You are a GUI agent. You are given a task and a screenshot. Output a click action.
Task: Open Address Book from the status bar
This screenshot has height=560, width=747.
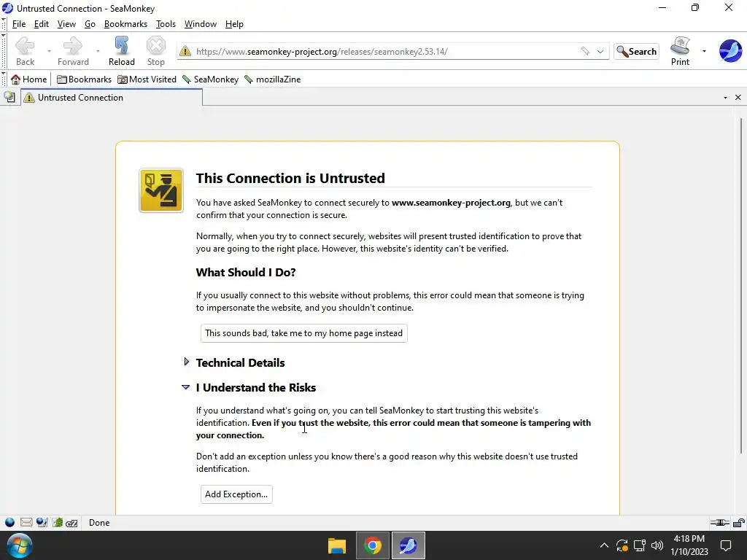(58, 522)
